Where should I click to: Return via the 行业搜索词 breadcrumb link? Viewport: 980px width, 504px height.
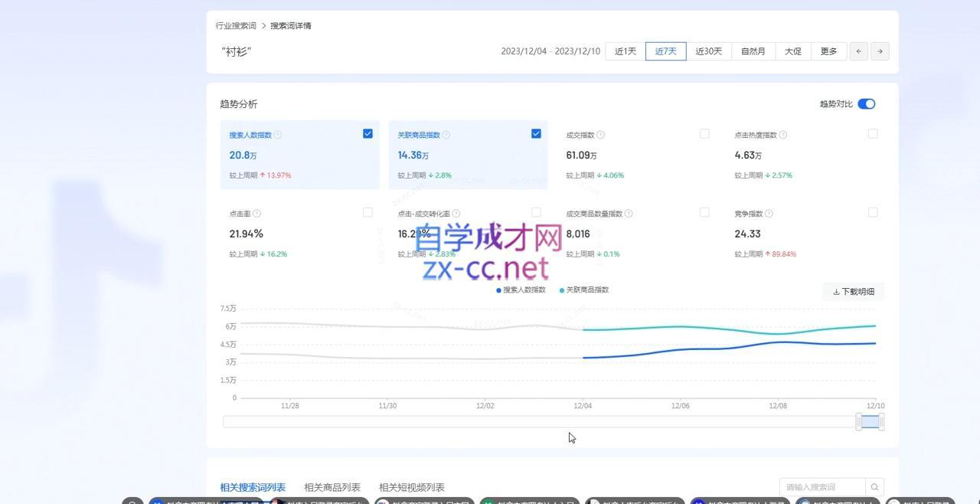[234, 25]
